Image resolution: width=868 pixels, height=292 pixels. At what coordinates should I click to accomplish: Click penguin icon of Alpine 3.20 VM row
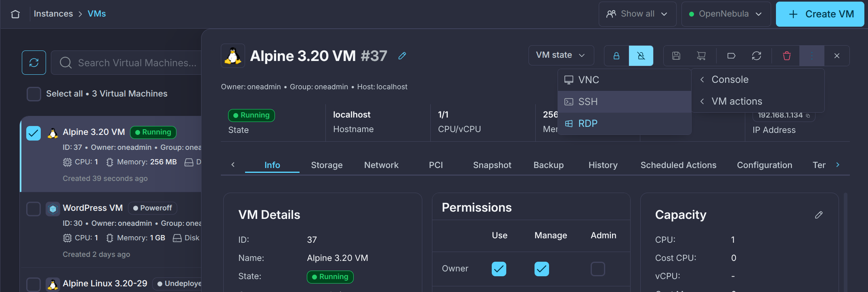(x=53, y=133)
